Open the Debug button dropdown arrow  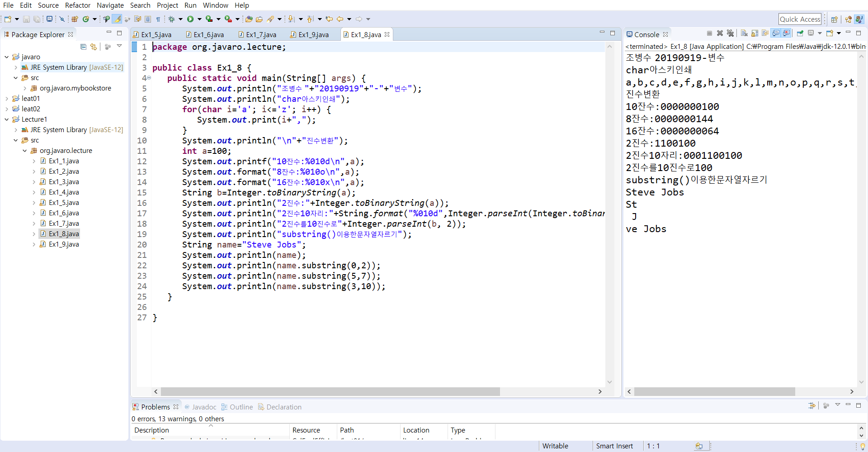180,19
